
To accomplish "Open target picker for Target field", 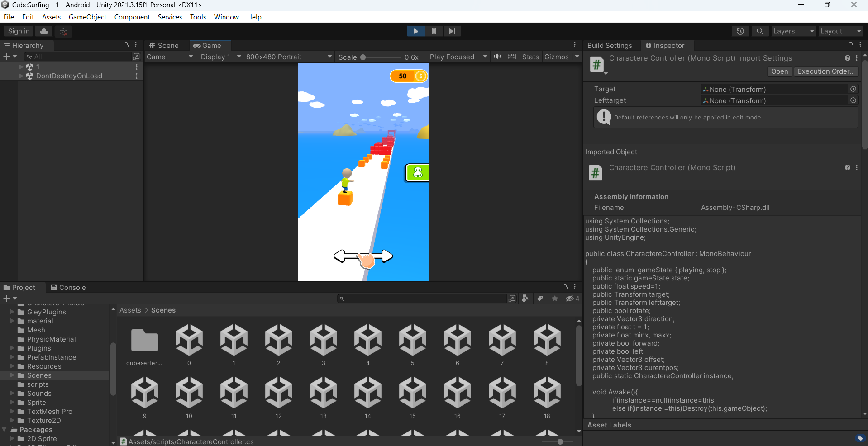I will (x=853, y=89).
